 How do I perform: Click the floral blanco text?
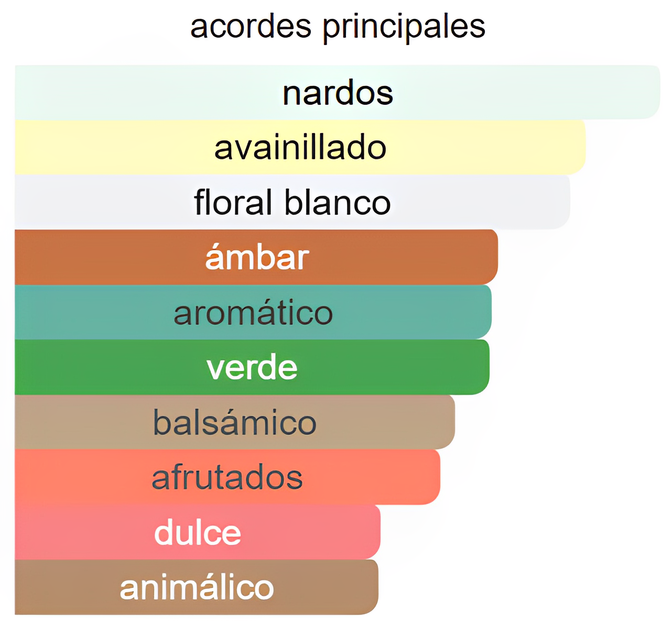click(292, 202)
